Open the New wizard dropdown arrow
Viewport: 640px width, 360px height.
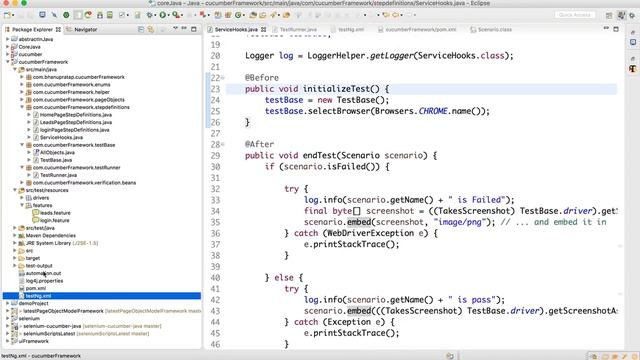pyautogui.click(x=13, y=16)
